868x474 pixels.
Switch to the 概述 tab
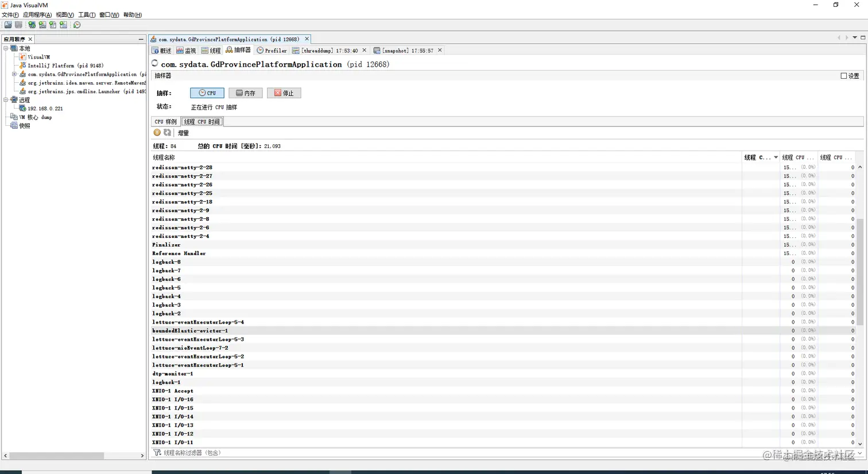point(161,51)
